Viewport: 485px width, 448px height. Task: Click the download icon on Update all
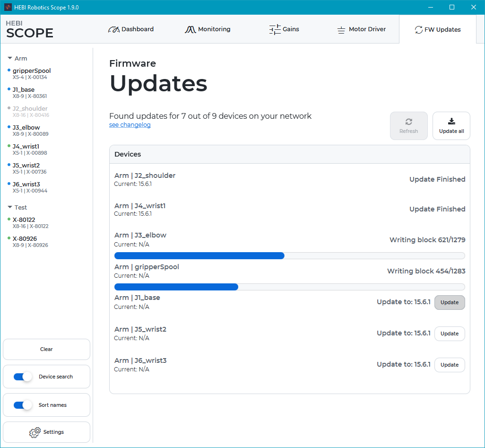tap(451, 121)
